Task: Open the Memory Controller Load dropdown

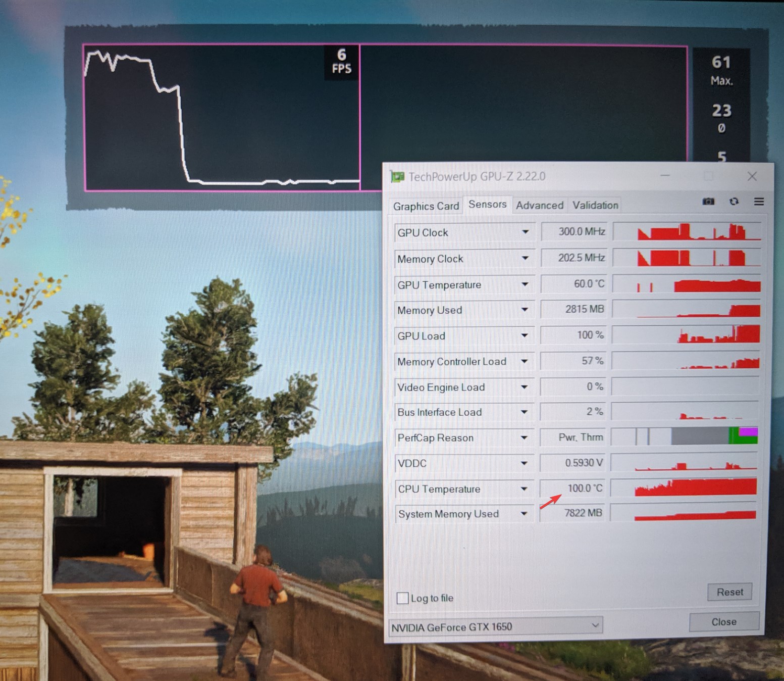Action: (525, 361)
